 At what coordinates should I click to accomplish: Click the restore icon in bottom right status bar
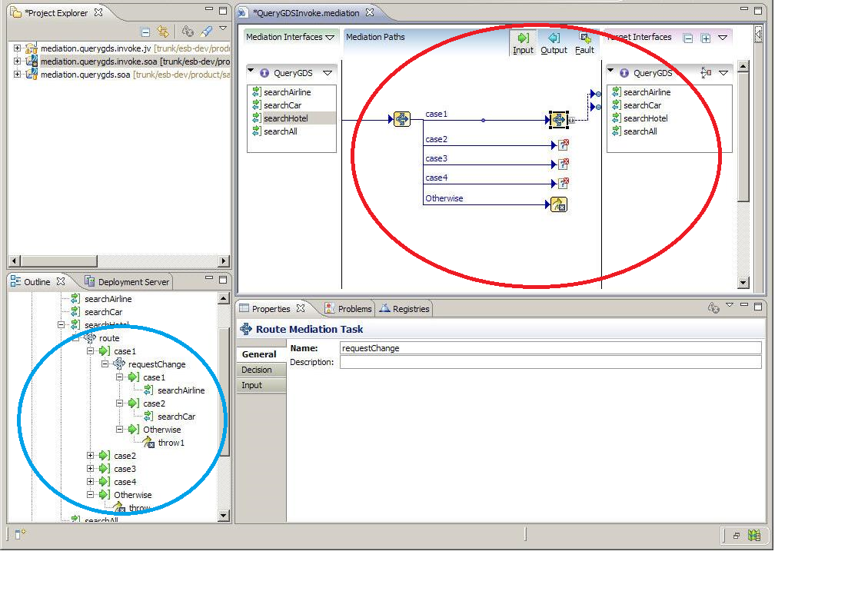[x=737, y=535]
